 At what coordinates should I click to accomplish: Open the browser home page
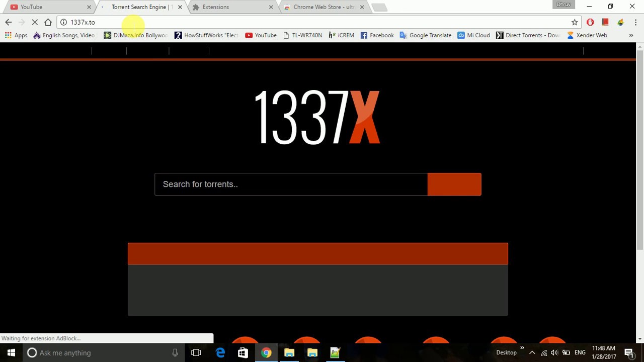(x=48, y=22)
